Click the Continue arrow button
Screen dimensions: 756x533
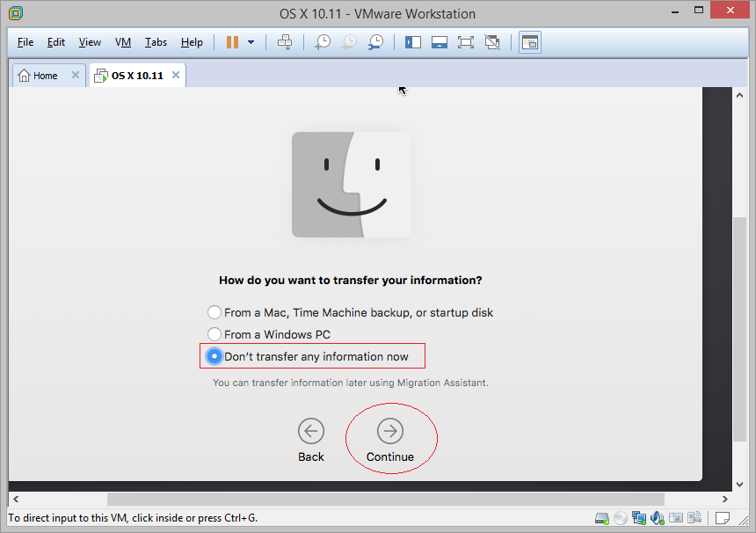390,431
